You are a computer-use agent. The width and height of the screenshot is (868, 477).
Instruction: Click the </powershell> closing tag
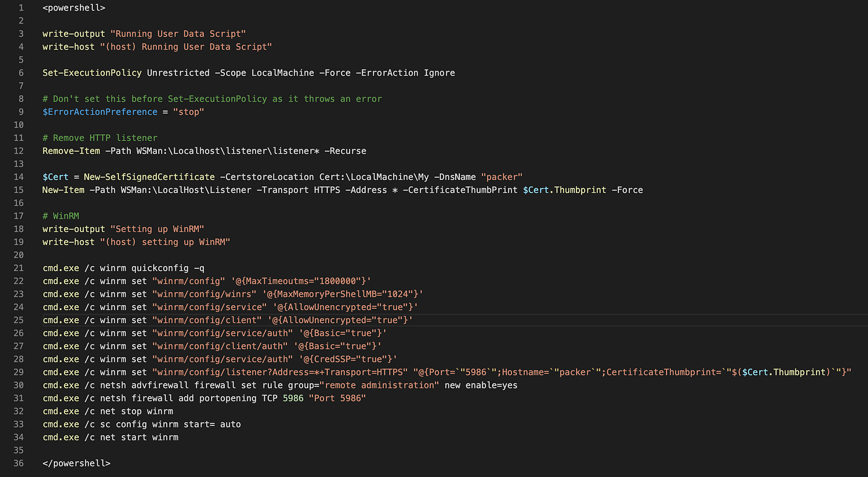(x=76, y=463)
